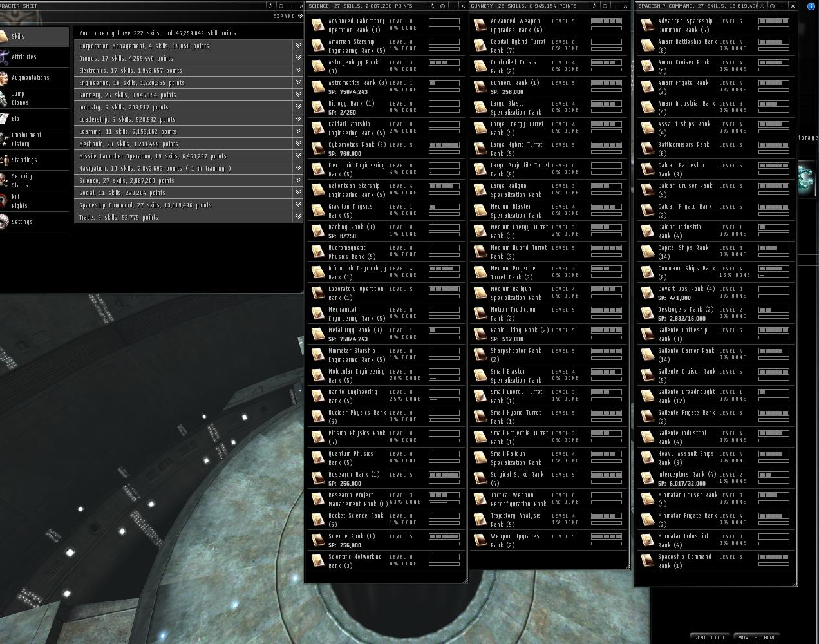Screen dimensions: 819x644
Task: Pin the Character Sheet window
Action: click(x=281, y=6)
